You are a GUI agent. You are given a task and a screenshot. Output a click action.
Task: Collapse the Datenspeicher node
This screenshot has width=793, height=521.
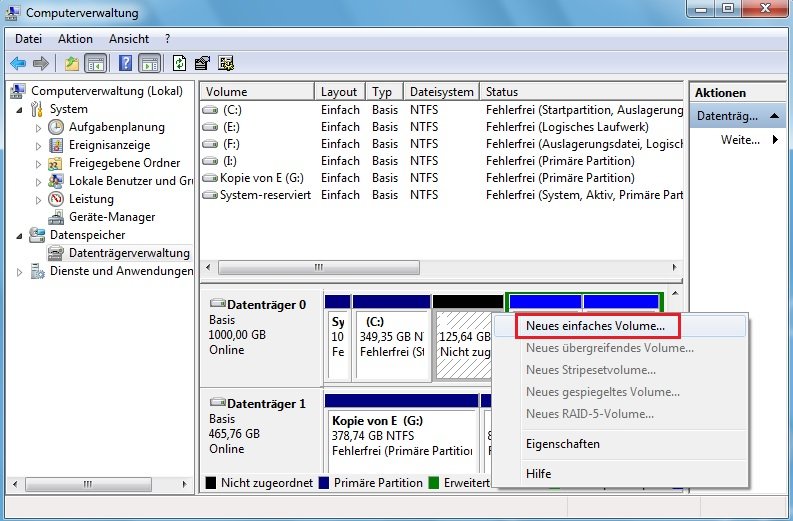[19, 236]
